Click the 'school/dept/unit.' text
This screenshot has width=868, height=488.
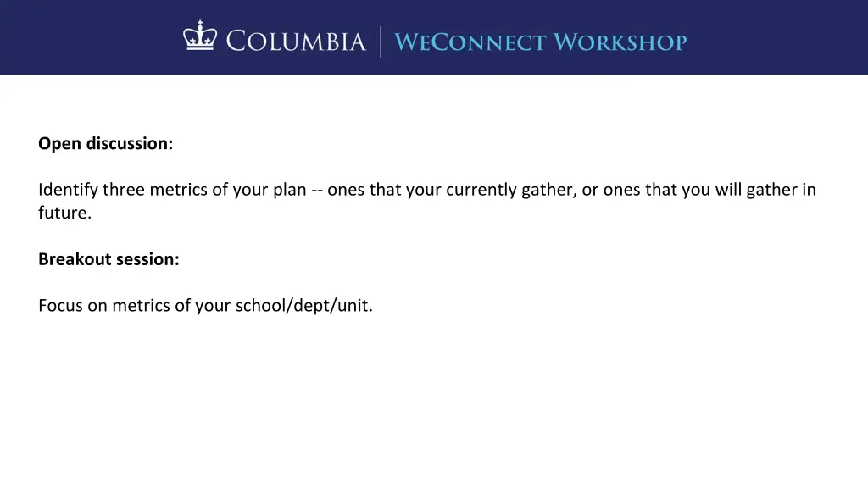(304, 305)
